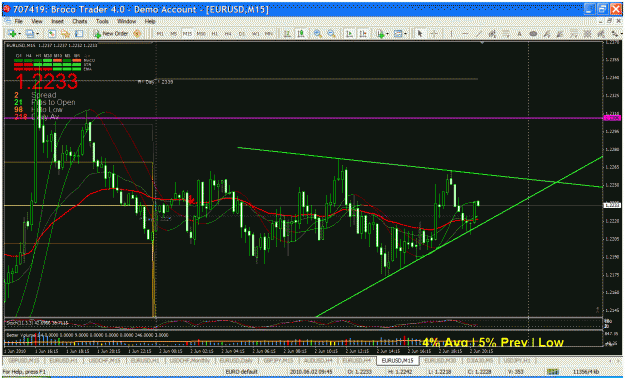
Task: Switch to the AUDUSD,H4 chart tab
Action: click(318, 360)
